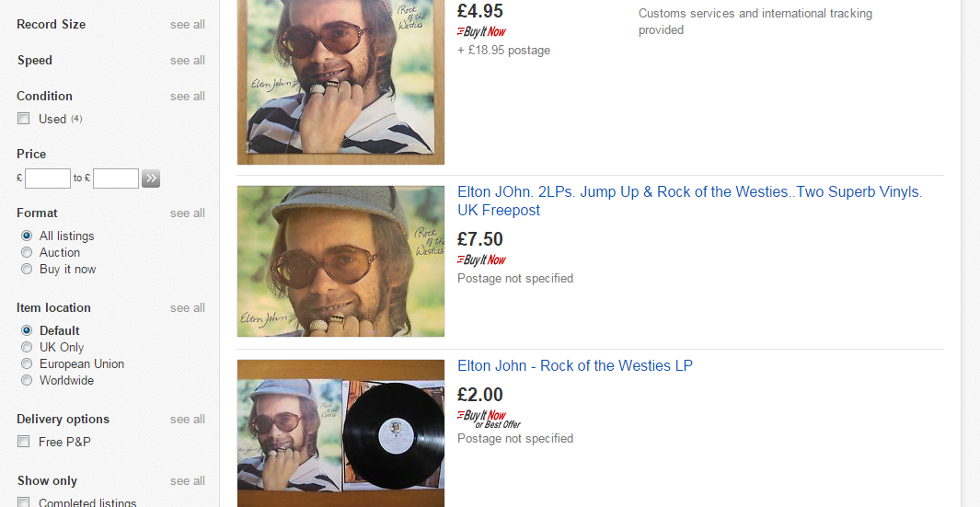Select Worldwide item location
The width and height of the screenshot is (980, 507).
tap(27, 380)
